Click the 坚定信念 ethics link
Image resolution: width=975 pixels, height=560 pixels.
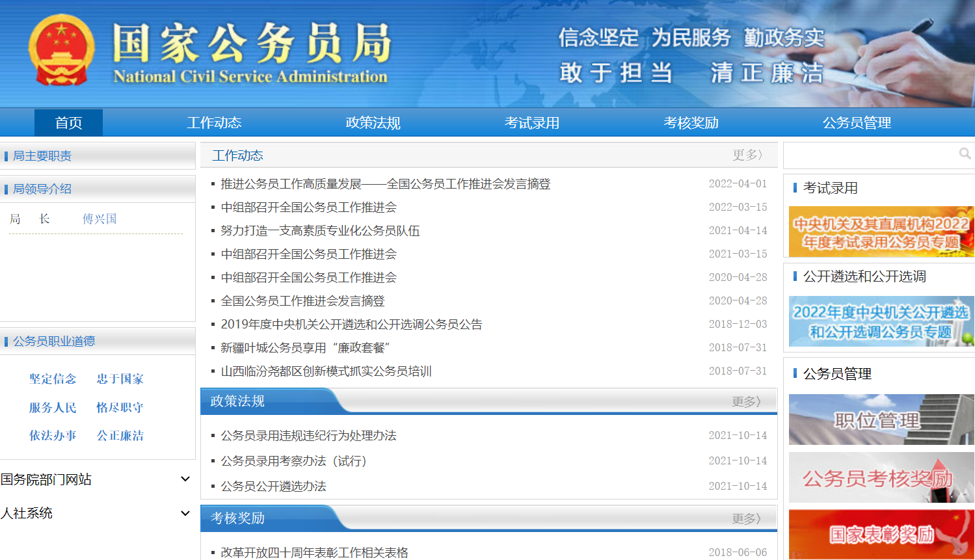(53, 379)
